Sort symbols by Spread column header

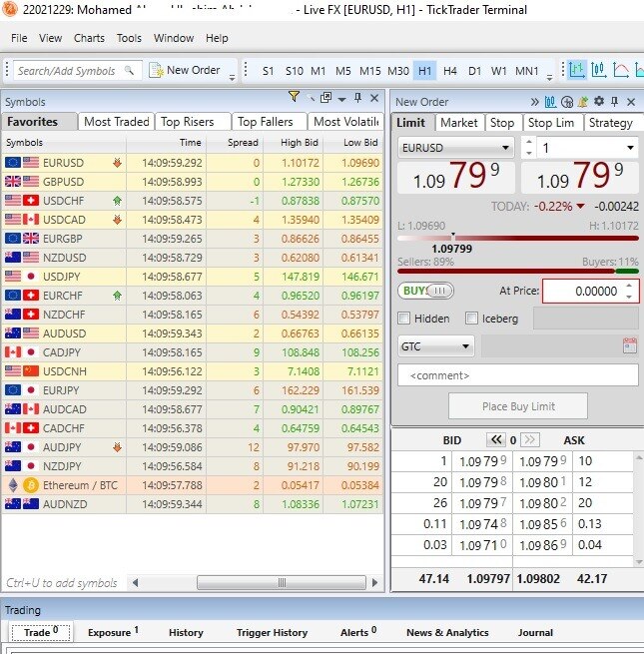[235, 143]
